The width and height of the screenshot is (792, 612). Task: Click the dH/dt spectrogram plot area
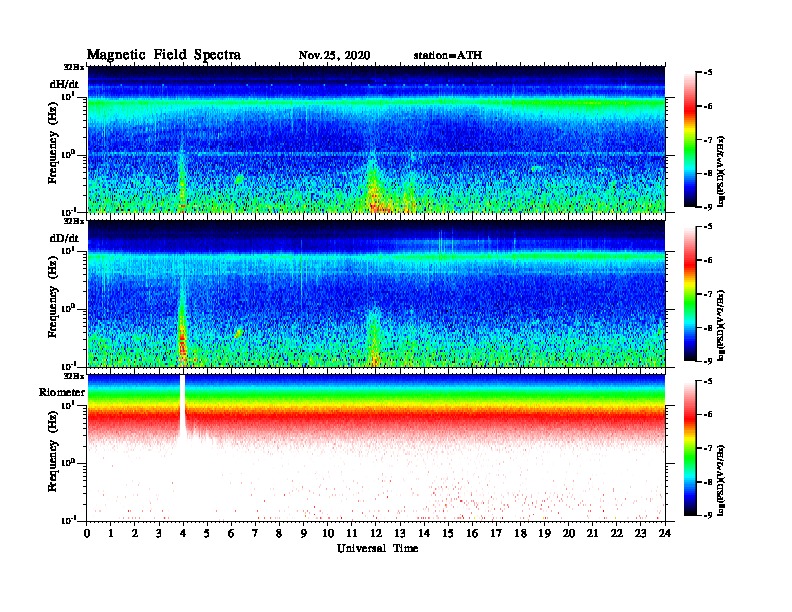click(x=376, y=139)
